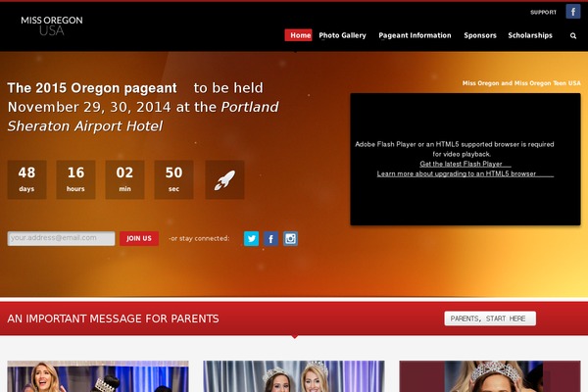Click the search magnifier icon in navigation
588x392 pixels.
click(573, 35)
